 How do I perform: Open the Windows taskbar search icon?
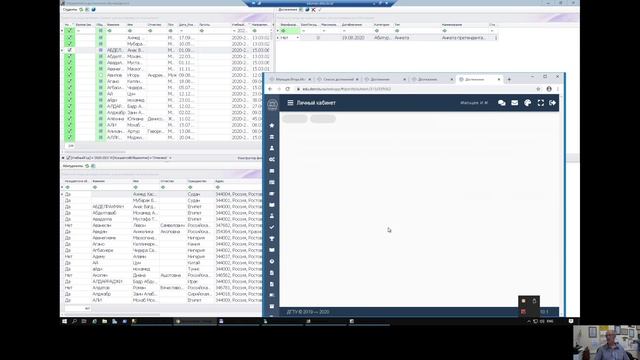pos(74,322)
